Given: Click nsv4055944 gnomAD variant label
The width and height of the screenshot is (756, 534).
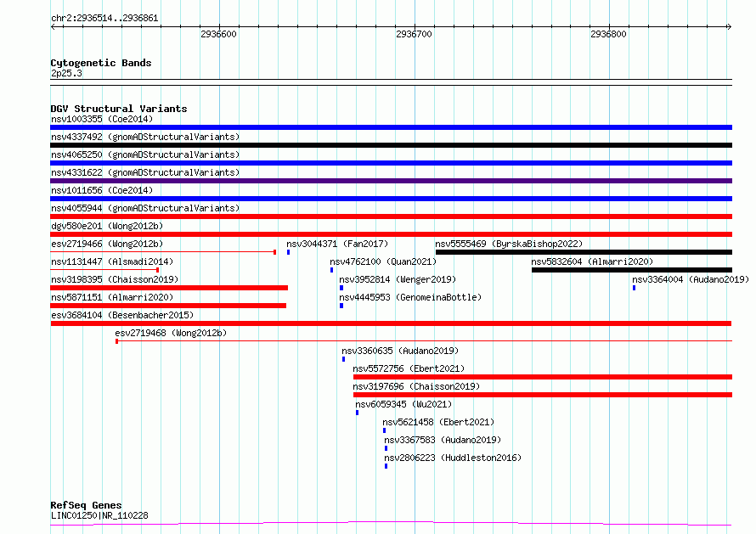Looking at the screenshot, I should pyautogui.click(x=145, y=208).
